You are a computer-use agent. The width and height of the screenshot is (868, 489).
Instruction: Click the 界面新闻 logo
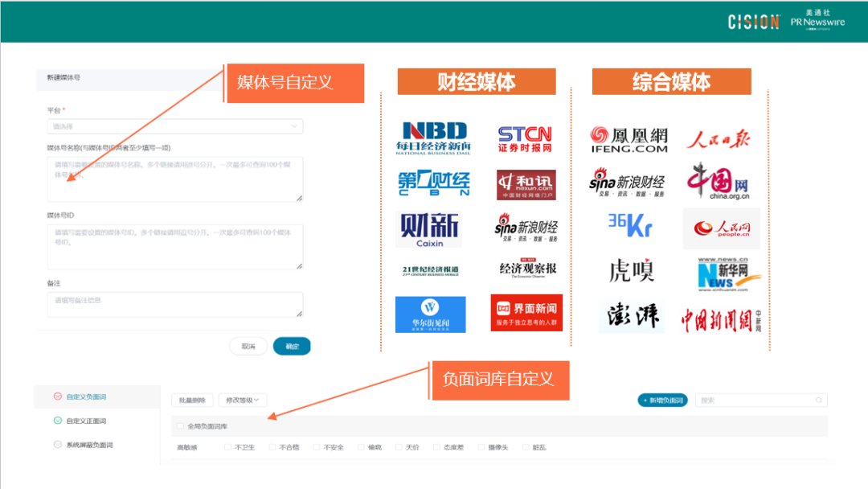pyautogui.click(x=528, y=314)
